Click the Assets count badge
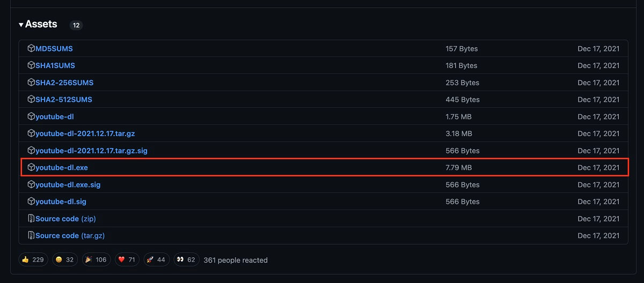Image resolution: width=644 pixels, height=283 pixels. tap(76, 25)
